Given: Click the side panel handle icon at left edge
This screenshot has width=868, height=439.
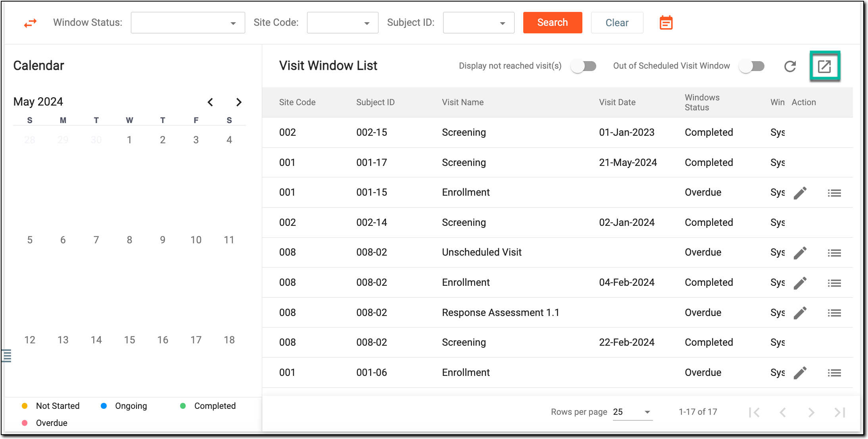Looking at the screenshot, I should click(6, 356).
